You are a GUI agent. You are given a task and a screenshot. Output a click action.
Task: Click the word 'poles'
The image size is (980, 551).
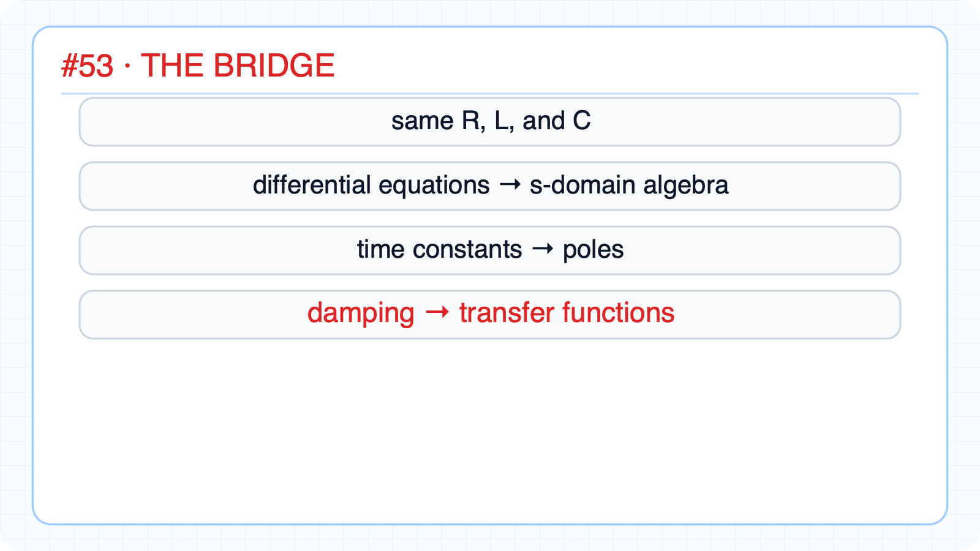(x=593, y=250)
